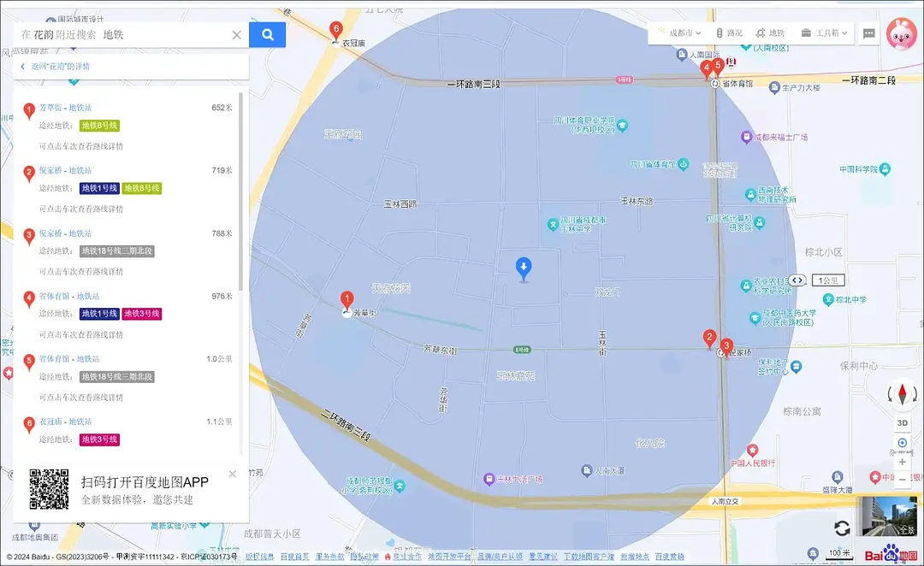Click 四川省成都市玉林中学 POI icon

(553, 224)
